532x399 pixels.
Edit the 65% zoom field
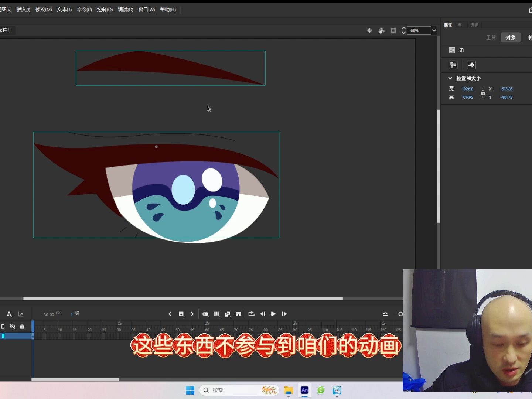pos(419,31)
